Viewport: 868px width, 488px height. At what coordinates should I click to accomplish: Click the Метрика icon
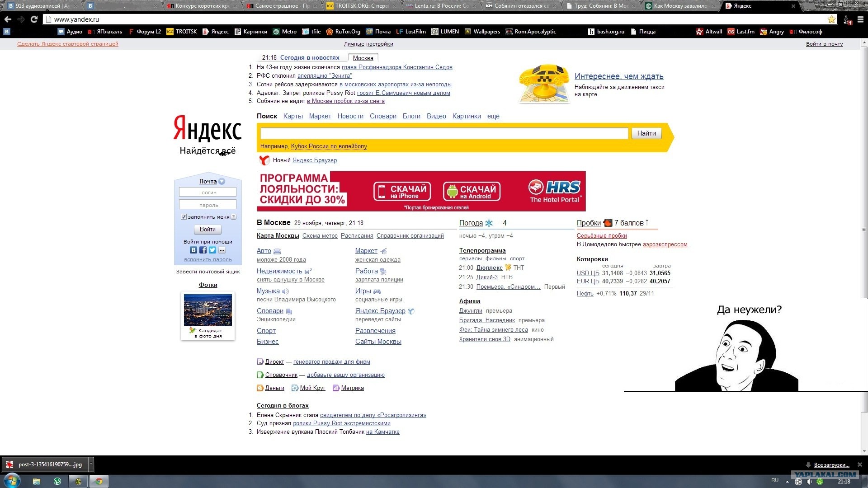click(x=336, y=388)
